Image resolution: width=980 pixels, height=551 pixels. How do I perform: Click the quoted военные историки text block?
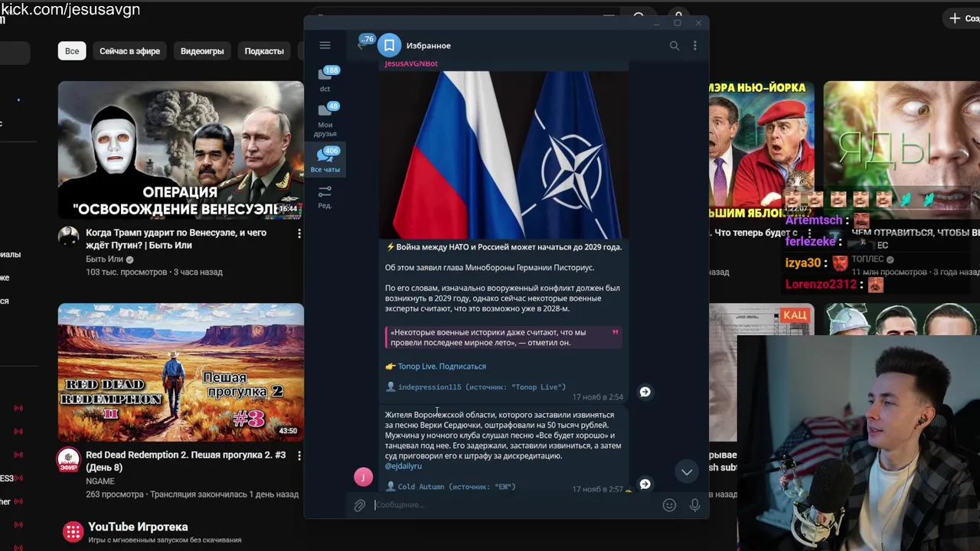[x=502, y=337]
